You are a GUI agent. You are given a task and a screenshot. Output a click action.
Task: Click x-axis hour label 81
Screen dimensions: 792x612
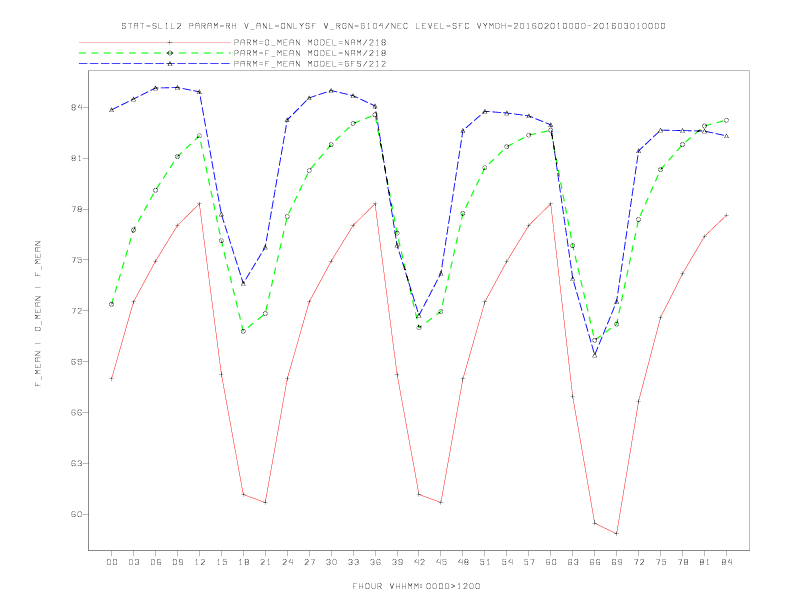tap(705, 562)
